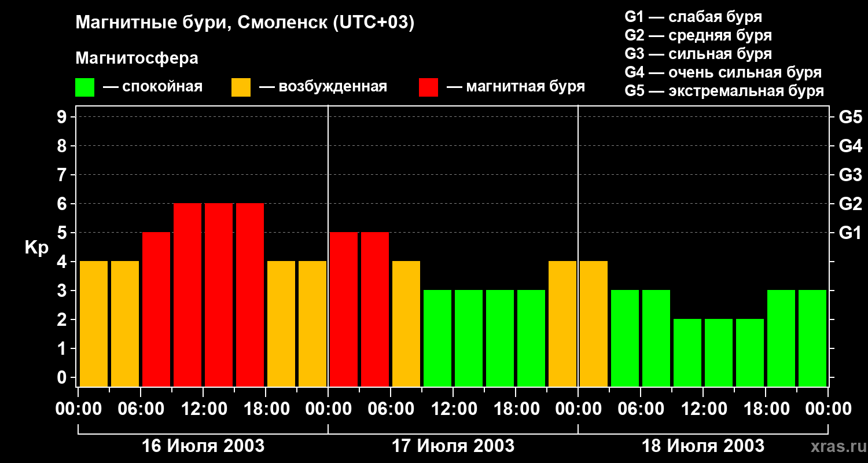
Task: Click the 'G3 — сильная буря' legend line
Action: point(698,54)
